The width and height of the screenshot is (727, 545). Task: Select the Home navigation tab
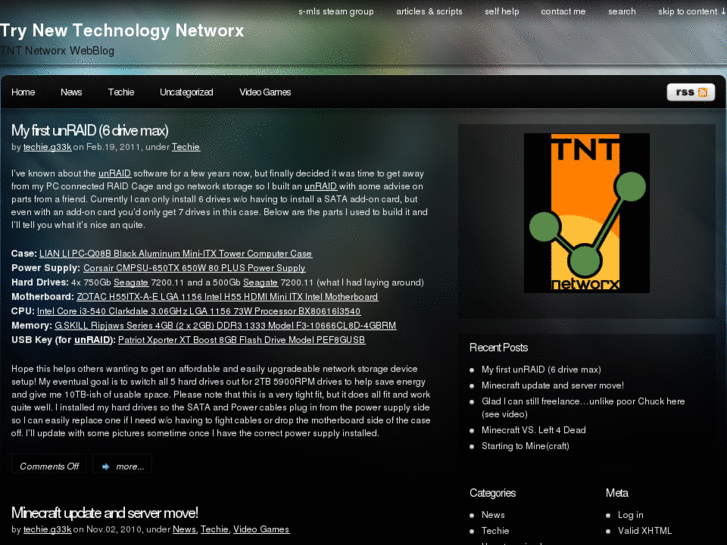pos(23,92)
